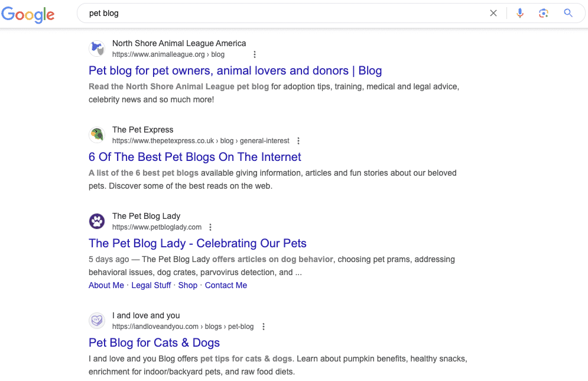The height and width of the screenshot is (381, 588).
Task: Clear the search box text
Action: click(x=493, y=13)
